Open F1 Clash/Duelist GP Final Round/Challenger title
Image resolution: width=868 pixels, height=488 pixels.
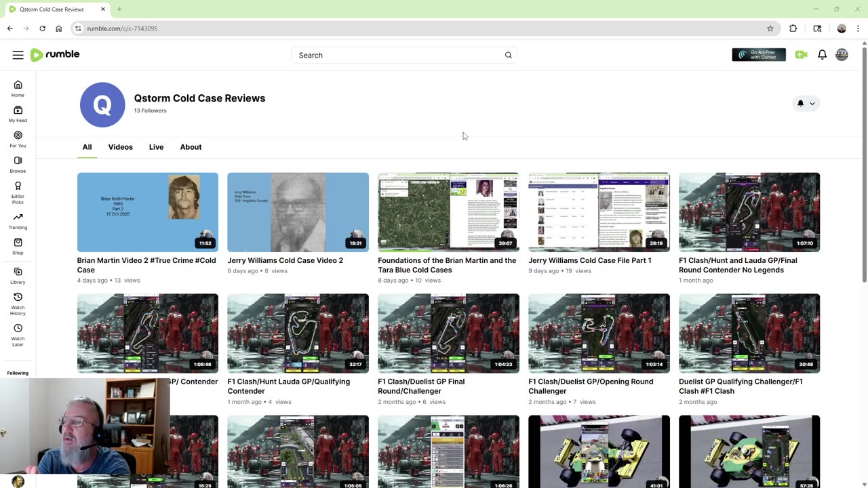point(421,386)
